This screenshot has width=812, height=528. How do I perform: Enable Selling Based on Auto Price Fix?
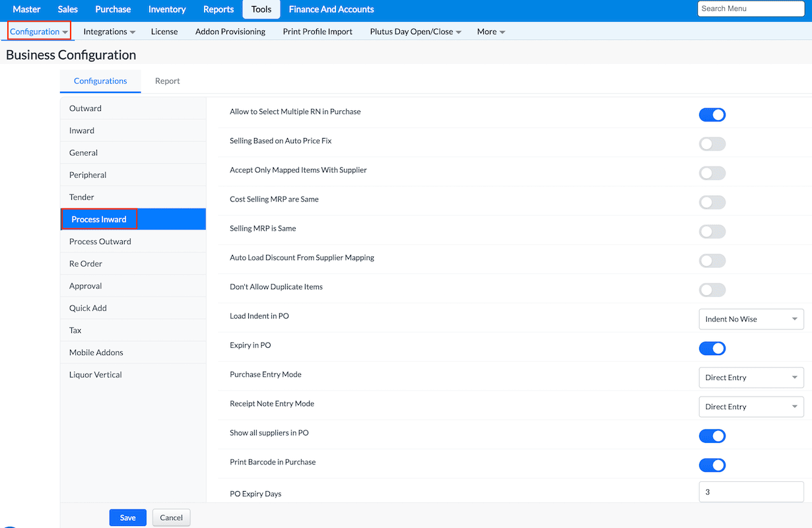tap(712, 144)
